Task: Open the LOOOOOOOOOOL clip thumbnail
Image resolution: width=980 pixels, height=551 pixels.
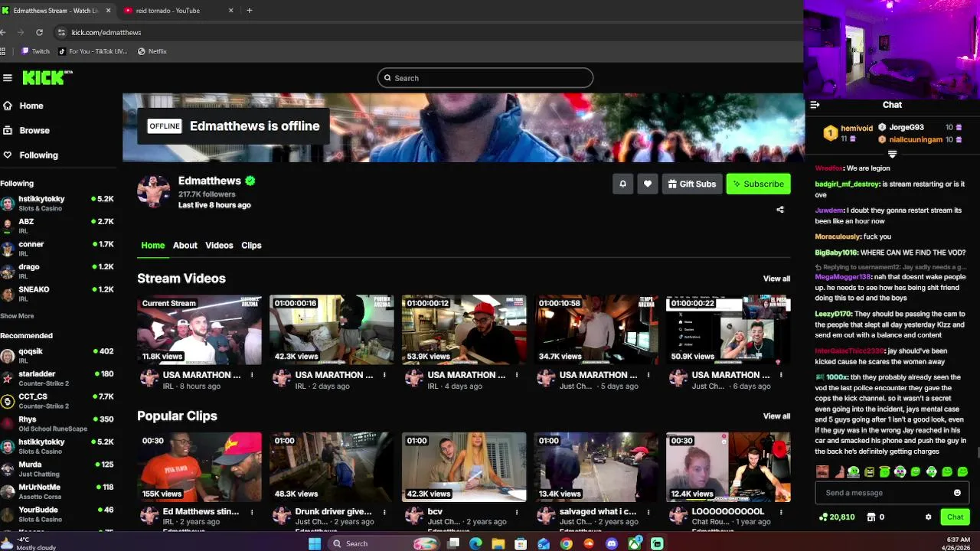Action: (x=728, y=468)
